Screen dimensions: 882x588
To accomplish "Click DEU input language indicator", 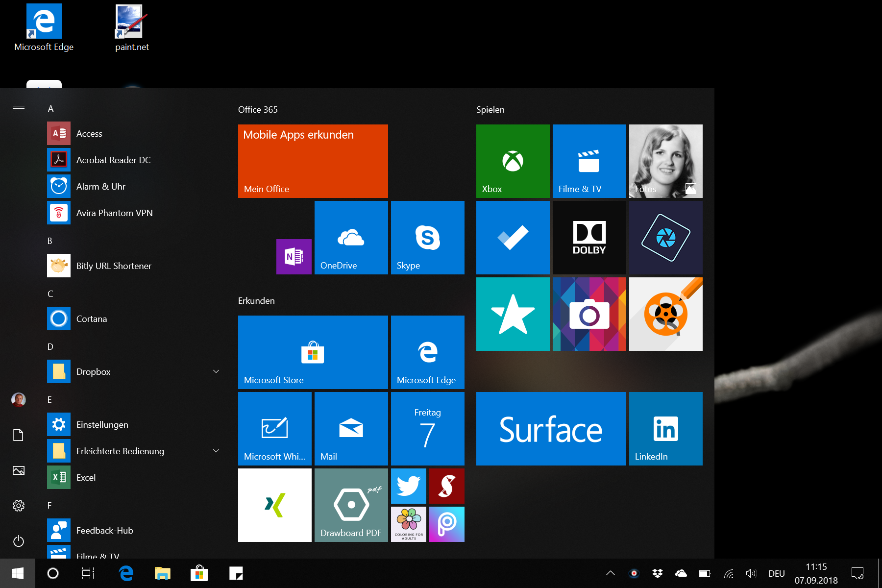I will click(777, 573).
